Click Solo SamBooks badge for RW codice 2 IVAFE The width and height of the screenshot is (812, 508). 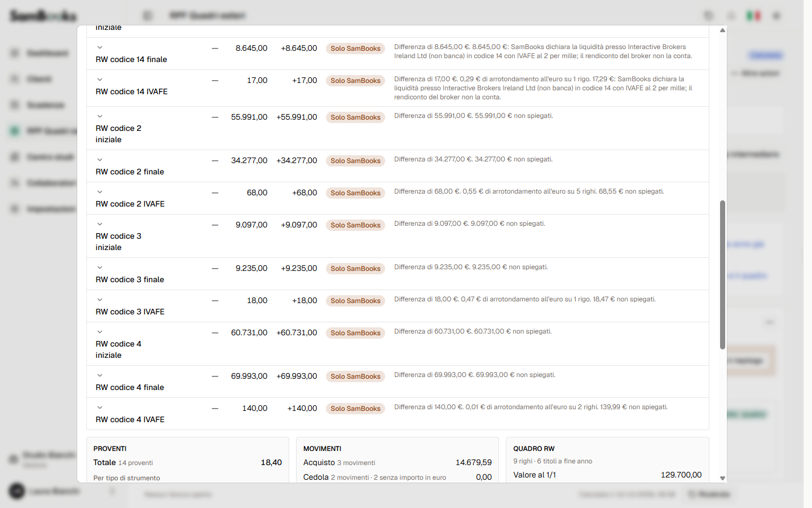pos(355,193)
